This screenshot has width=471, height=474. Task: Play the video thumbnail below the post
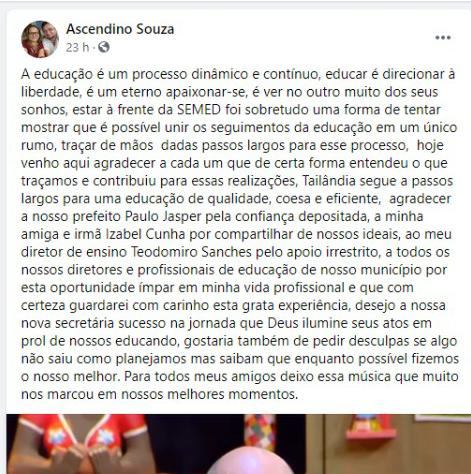[x=239, y=444]
